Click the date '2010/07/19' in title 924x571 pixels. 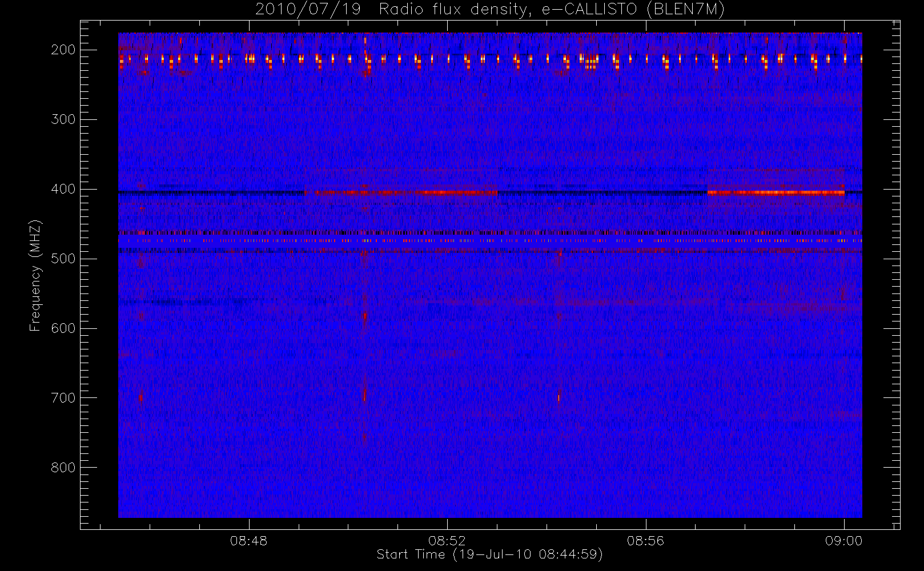[308, 10]
